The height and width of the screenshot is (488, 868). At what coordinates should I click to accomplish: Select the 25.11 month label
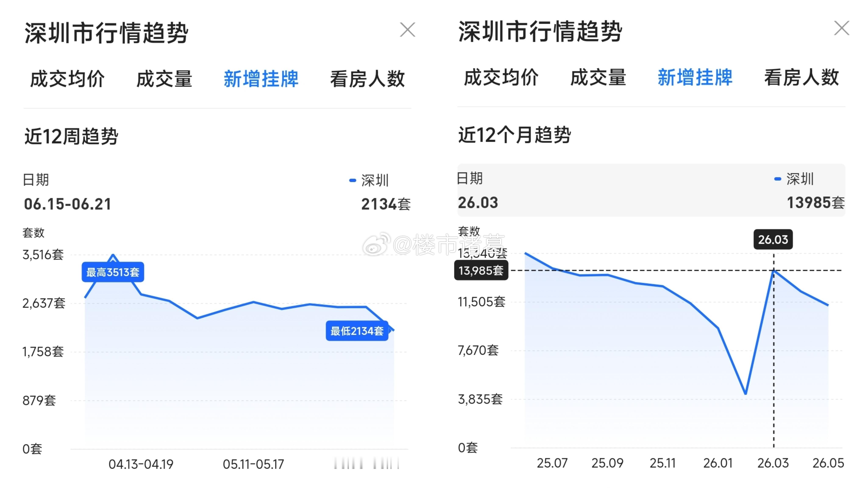(662, 463)
